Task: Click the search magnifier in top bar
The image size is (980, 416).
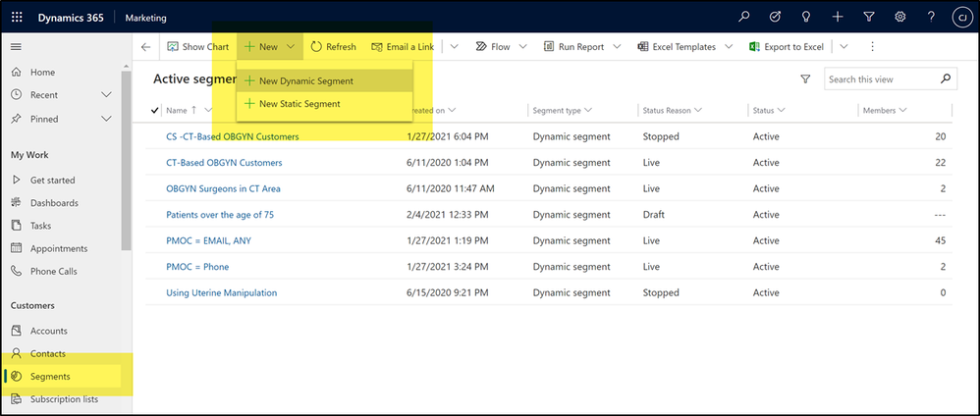Action: tap(743, 18)
